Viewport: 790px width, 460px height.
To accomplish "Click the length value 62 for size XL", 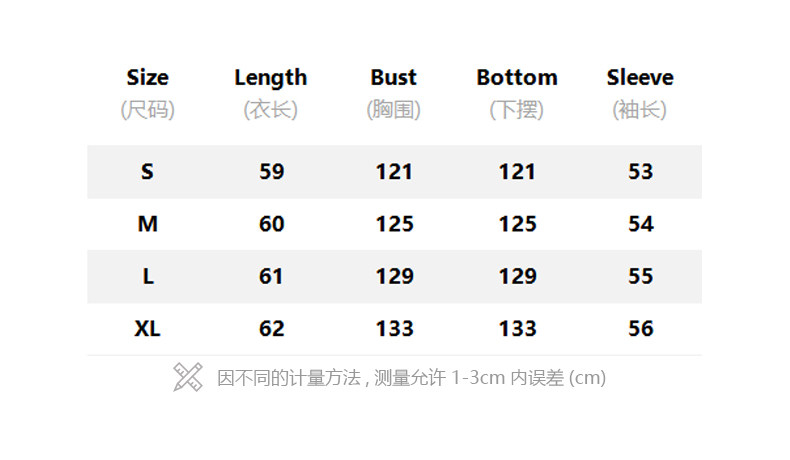I will 271,328.
